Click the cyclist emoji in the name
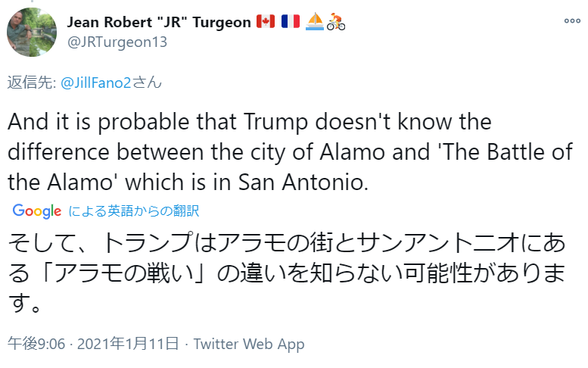This screenshot has width=588, height=368. [336, 23]
